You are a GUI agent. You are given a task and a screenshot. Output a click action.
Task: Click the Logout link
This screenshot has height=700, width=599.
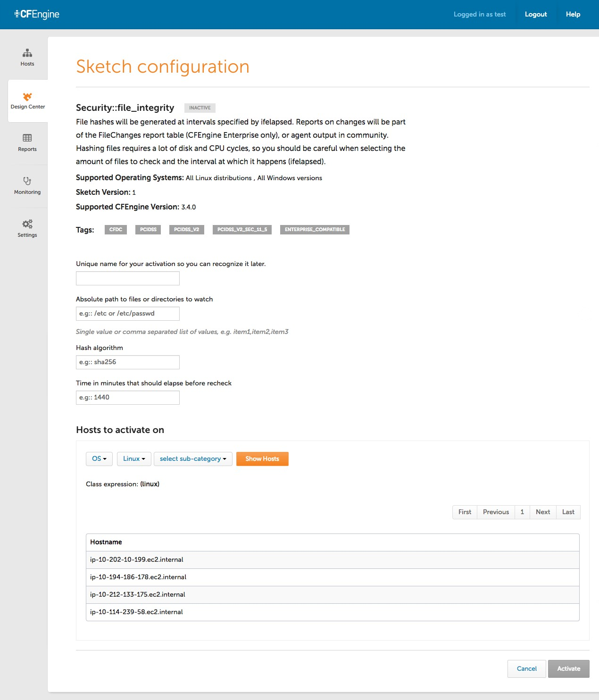click(x=536, y=14)
